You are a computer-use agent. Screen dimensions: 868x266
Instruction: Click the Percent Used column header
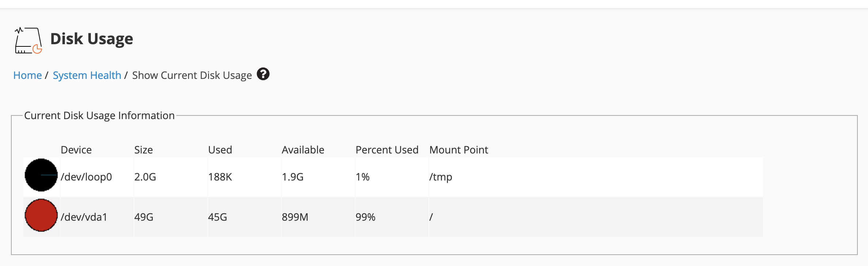pos(387,150)
